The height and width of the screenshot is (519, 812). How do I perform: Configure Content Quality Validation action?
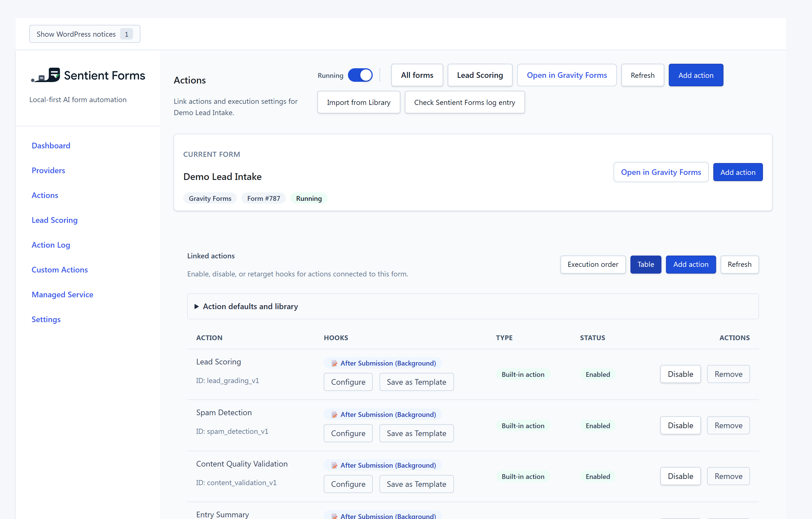point(348,484)
